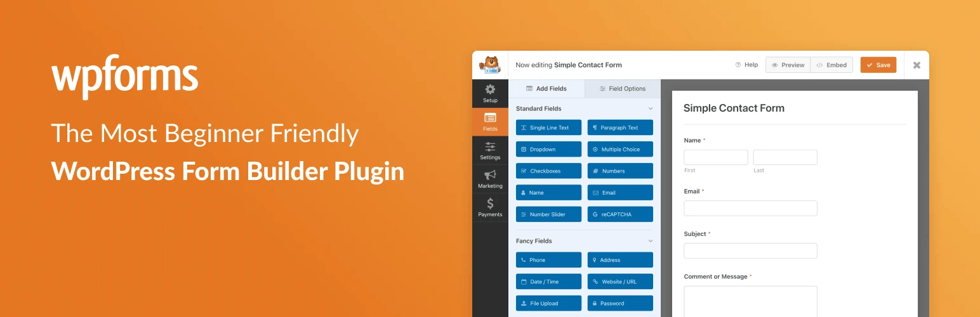Switch to the Field Options tab

(x=623, y=89)
